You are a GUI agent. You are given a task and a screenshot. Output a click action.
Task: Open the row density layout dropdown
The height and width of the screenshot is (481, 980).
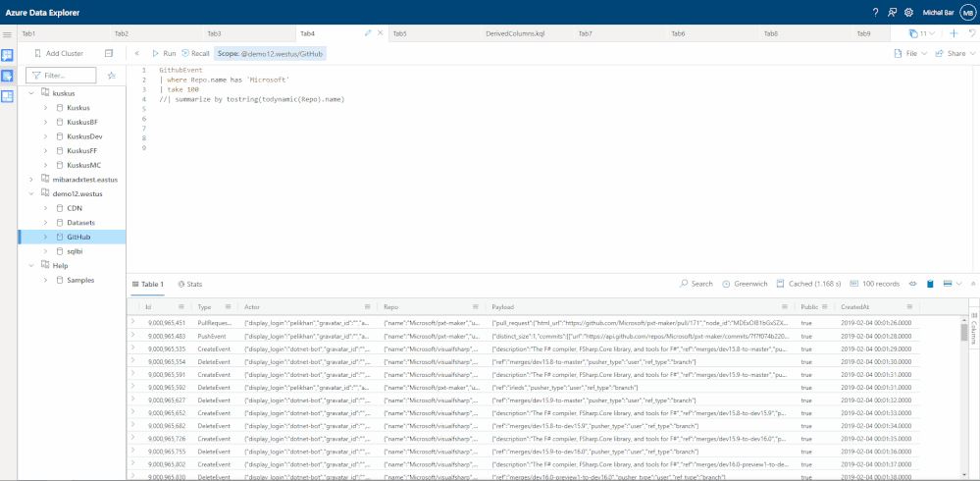coord(952,284)
